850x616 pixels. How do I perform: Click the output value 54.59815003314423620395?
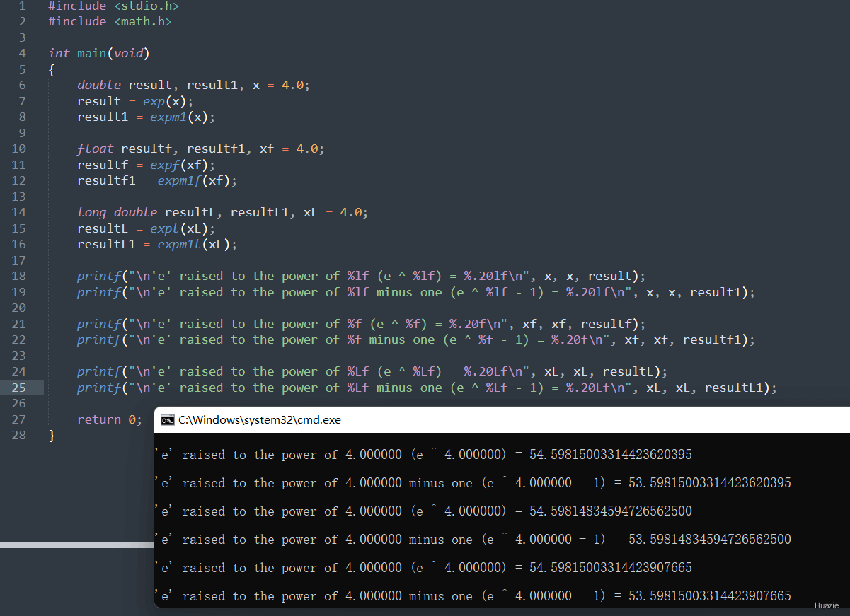(x=611, y=455)
